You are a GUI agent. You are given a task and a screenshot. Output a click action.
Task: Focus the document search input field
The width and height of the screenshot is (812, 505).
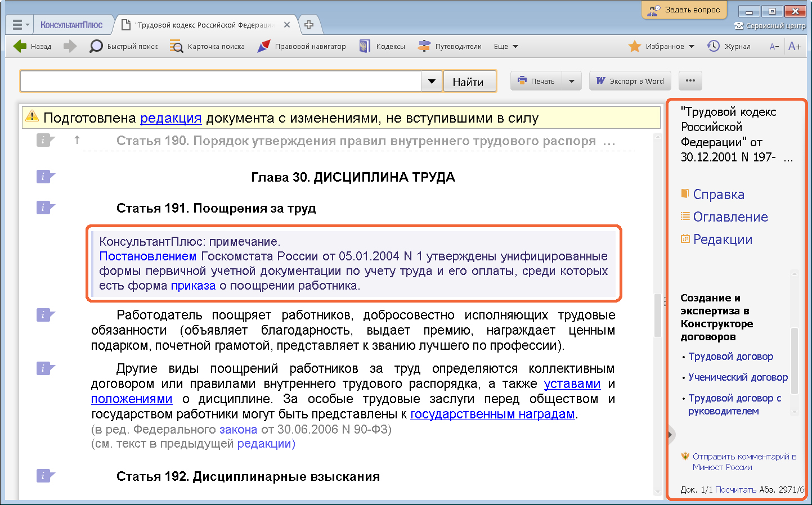221,82
